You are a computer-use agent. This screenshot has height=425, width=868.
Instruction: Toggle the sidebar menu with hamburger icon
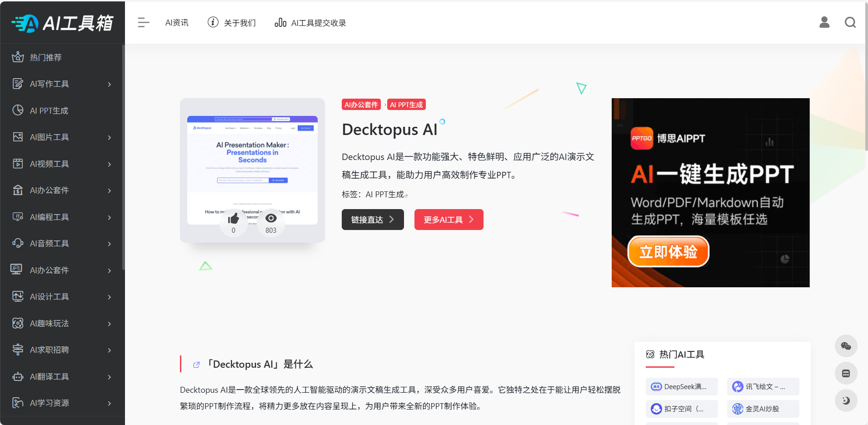(x=143, y=22)
